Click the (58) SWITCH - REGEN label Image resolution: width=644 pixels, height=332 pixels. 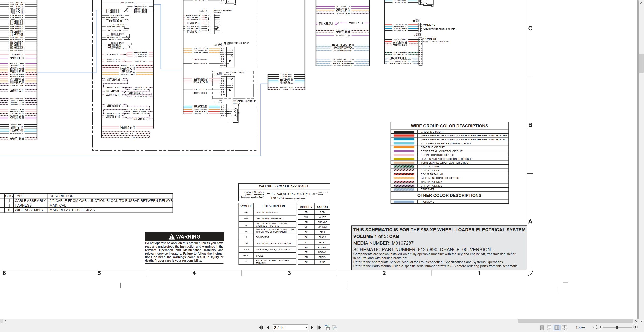(x=223, y=11)
